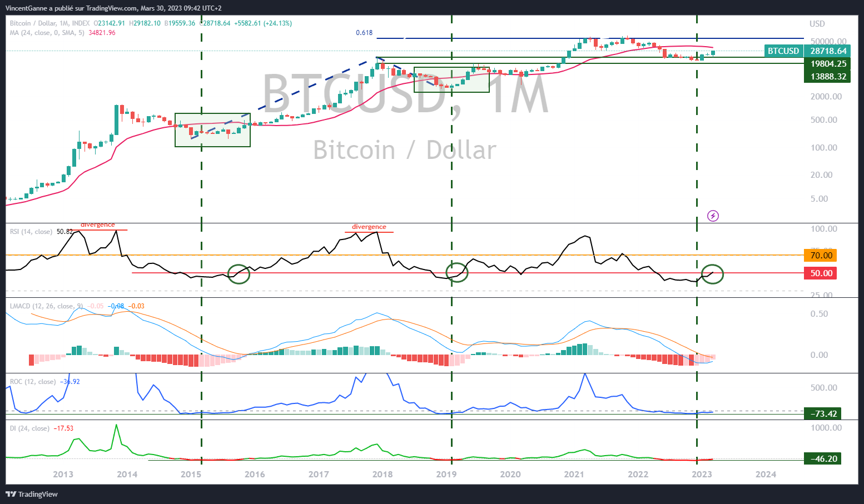Select the ROC (12, close) indicator legend
The image size is (864, 504).
point(33,382)
